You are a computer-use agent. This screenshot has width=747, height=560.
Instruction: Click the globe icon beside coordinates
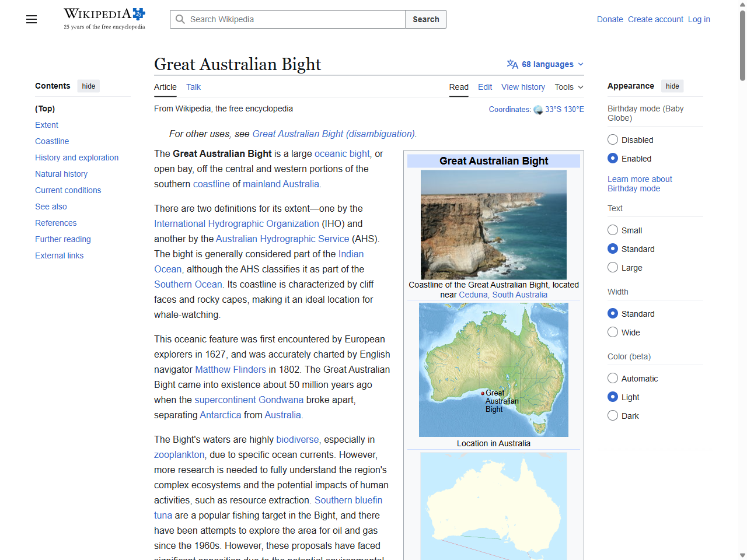pyautogui.click(x=538, y=110)
